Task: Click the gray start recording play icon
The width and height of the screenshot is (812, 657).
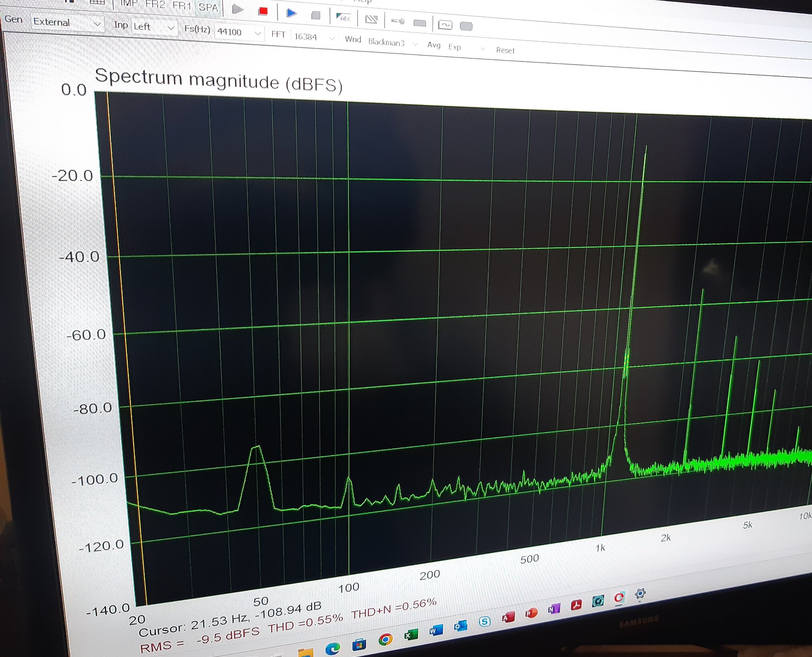Action: point(237,9)
